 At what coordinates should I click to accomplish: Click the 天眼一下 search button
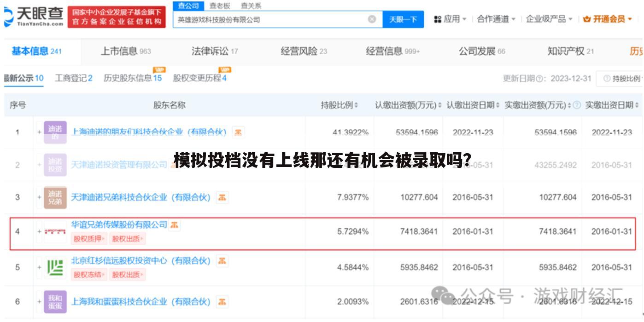(403, 19)
